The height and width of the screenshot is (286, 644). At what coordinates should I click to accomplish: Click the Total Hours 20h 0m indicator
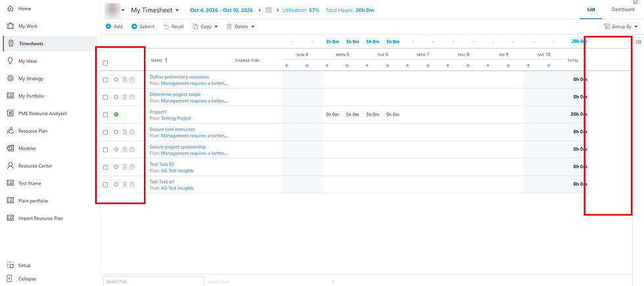pos(350,11)
